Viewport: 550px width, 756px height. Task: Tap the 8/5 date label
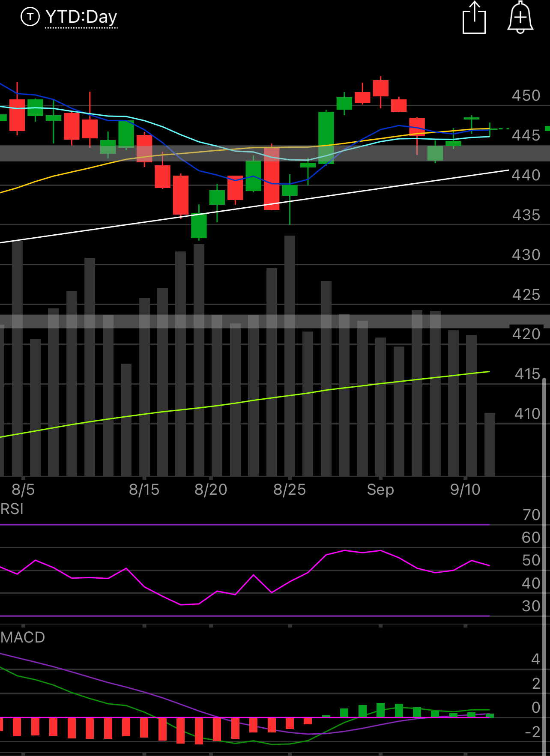[x=23, y=490]
